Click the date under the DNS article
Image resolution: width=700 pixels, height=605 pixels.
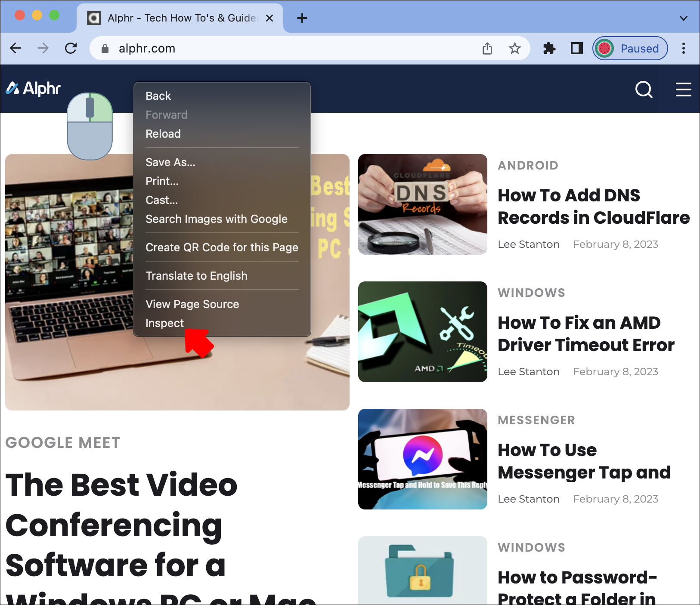pyautogui.click(x=616, y=244)
